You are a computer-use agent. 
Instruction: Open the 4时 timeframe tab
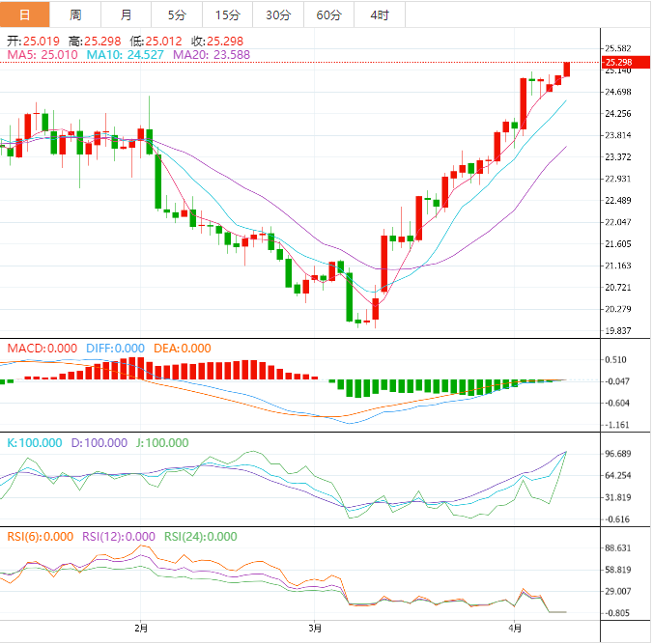pyautogui.click(x=380, y=15)
